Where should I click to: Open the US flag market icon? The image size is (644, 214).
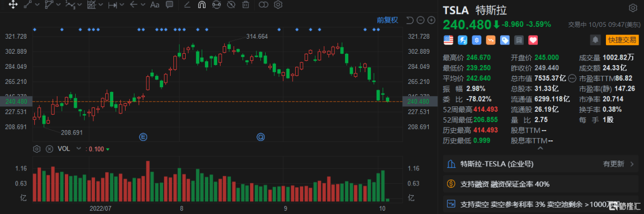coord(448,40)
